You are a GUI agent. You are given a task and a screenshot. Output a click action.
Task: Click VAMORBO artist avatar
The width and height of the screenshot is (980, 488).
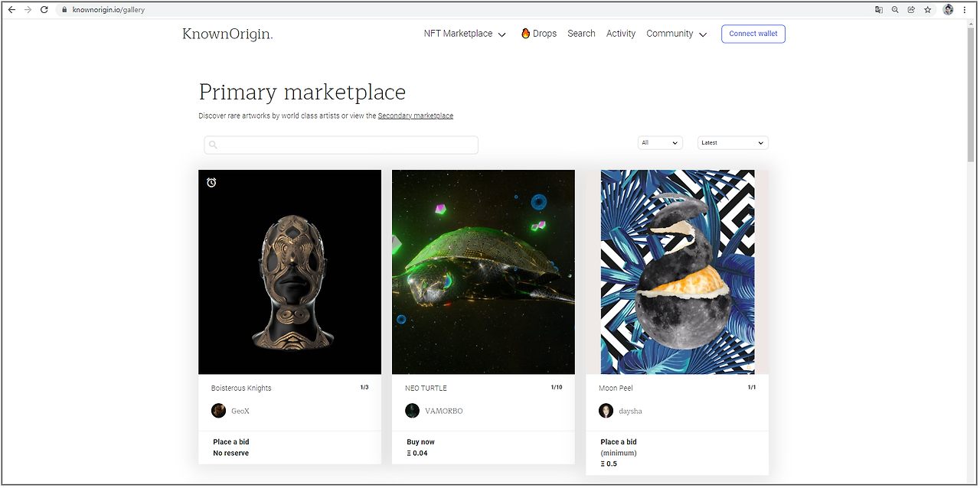click(413, 411)
